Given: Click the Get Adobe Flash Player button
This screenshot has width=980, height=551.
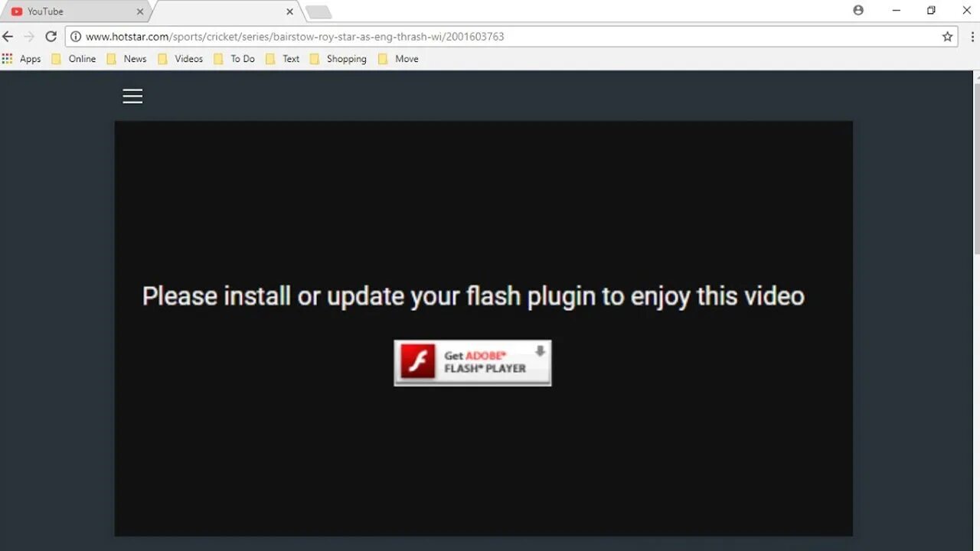Looking at the screenshot, I should (x=472, y=363).
